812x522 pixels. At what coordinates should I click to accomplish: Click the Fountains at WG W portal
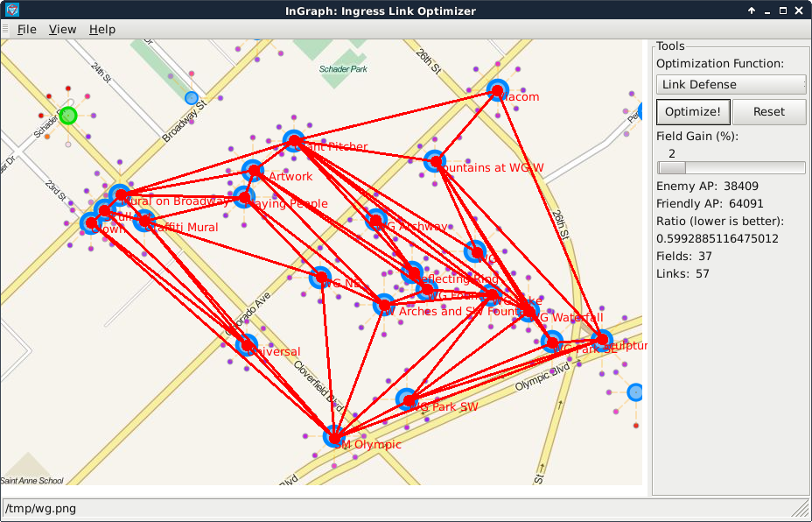[x=435, y=161]
